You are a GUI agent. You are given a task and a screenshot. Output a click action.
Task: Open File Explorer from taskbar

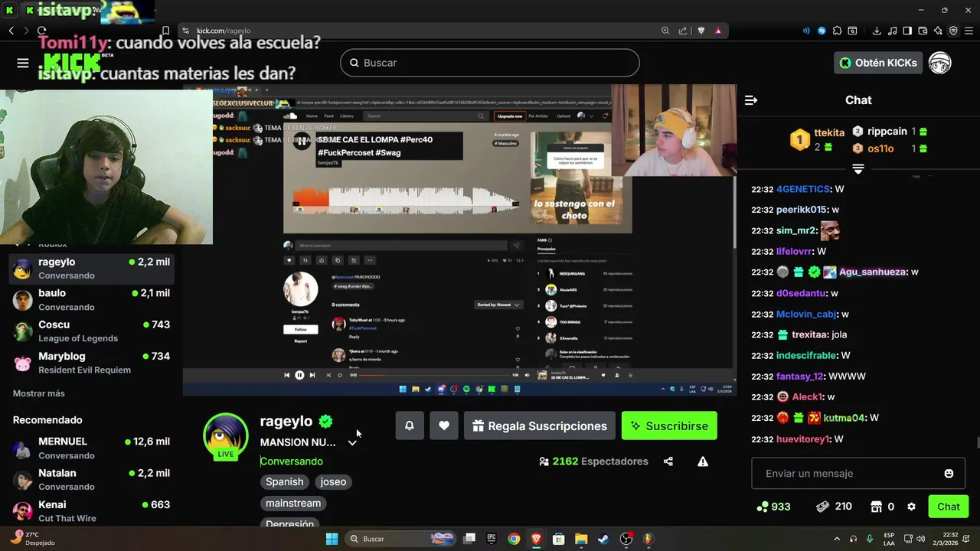click(x=581, y=539)
